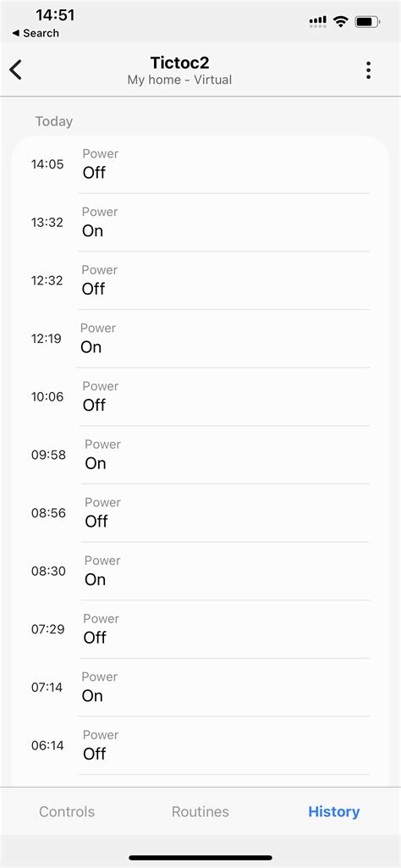Tap the back arrow icon
Image resolution: width=401 pixels, height=868 pixels.
(15, 70)
